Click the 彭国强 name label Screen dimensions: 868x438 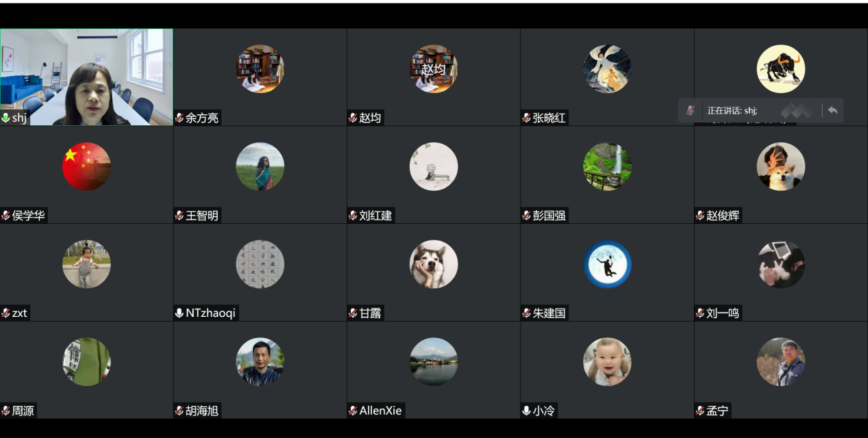[549, 216]
